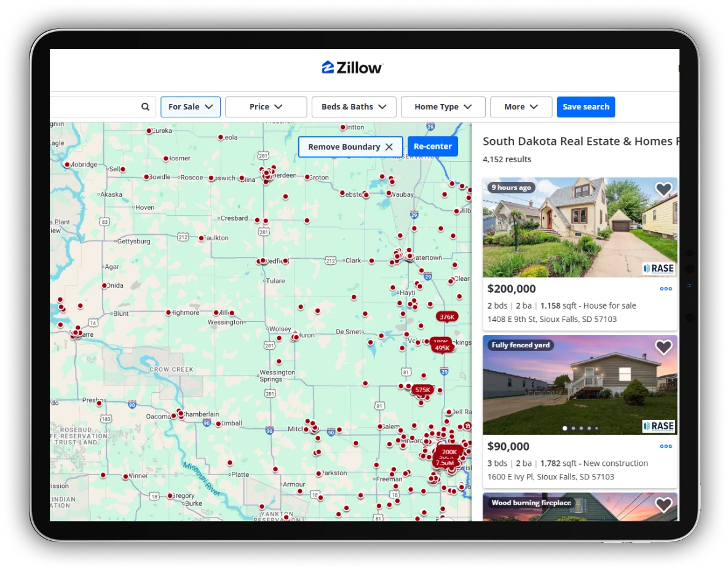Click the listing dot at Onida
This screenshot has height=571, width=728.
(105, 285)
